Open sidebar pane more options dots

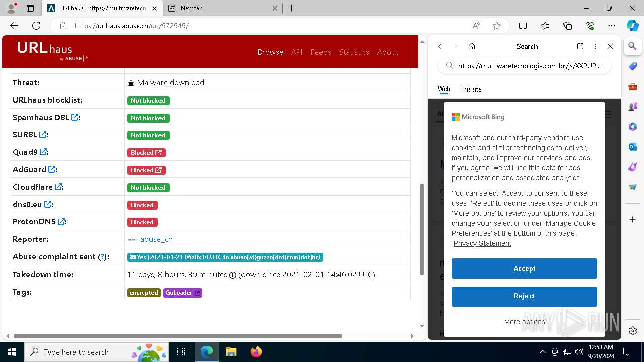click(x=595, y=46)
